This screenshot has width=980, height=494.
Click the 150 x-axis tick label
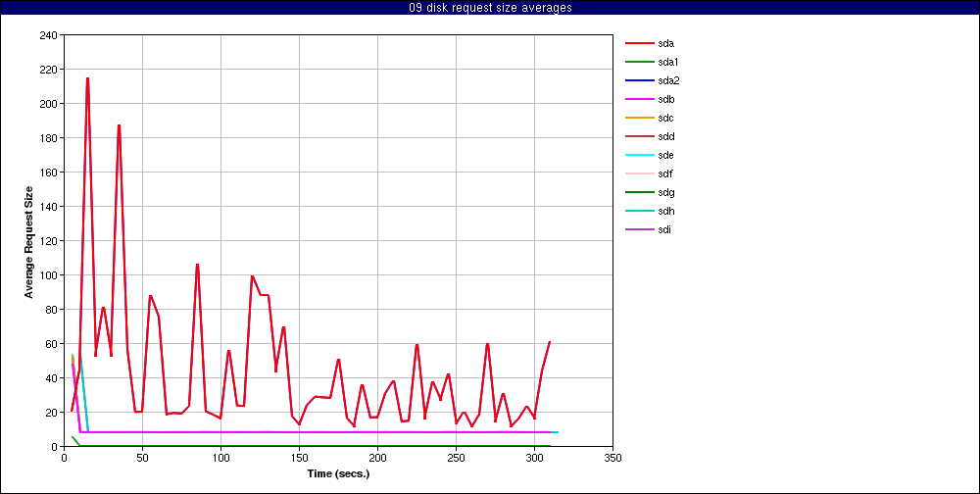coord(299,457)
